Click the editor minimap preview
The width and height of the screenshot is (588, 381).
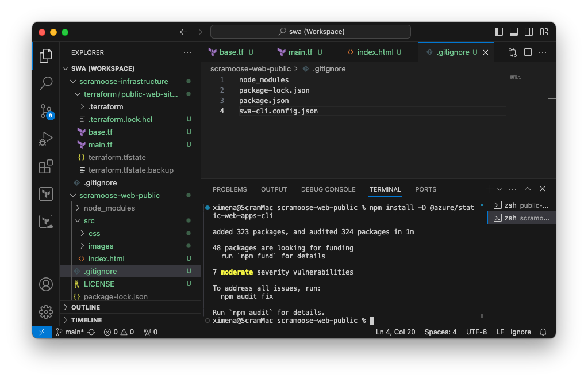pos(516,77)
